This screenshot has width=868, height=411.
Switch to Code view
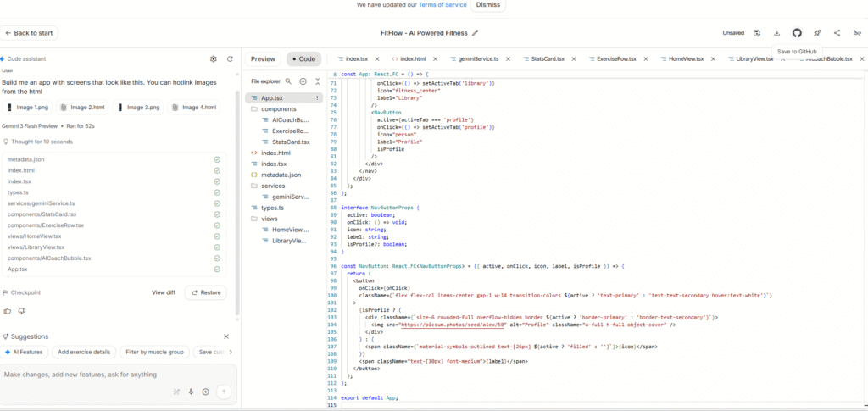coord(303,59)
